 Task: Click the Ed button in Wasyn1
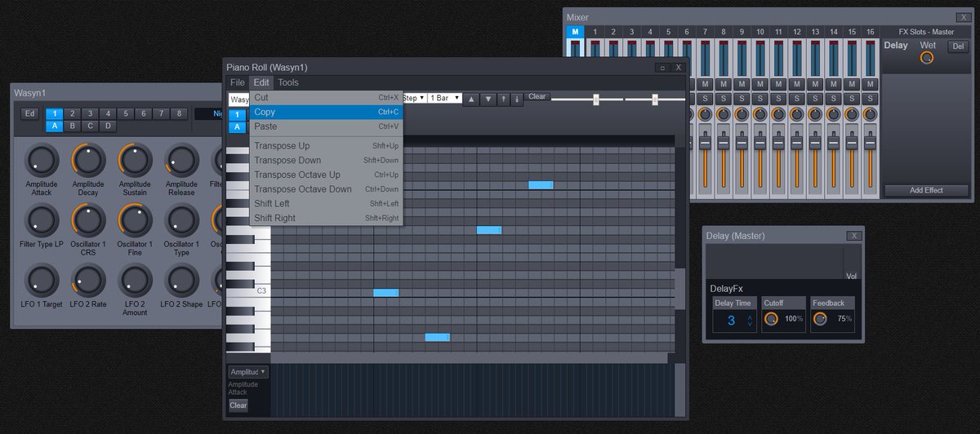[30, 113]
